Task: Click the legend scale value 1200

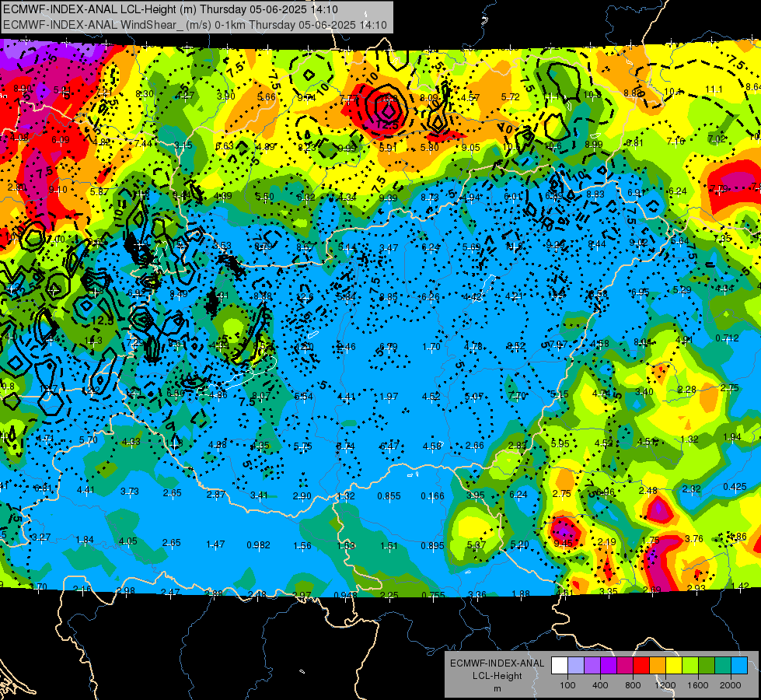Action: (665, 685)
